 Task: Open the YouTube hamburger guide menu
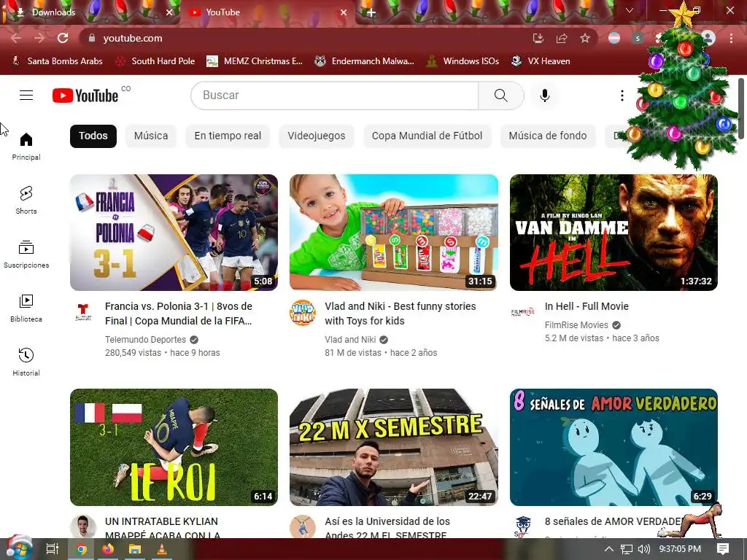pos(26,96)
